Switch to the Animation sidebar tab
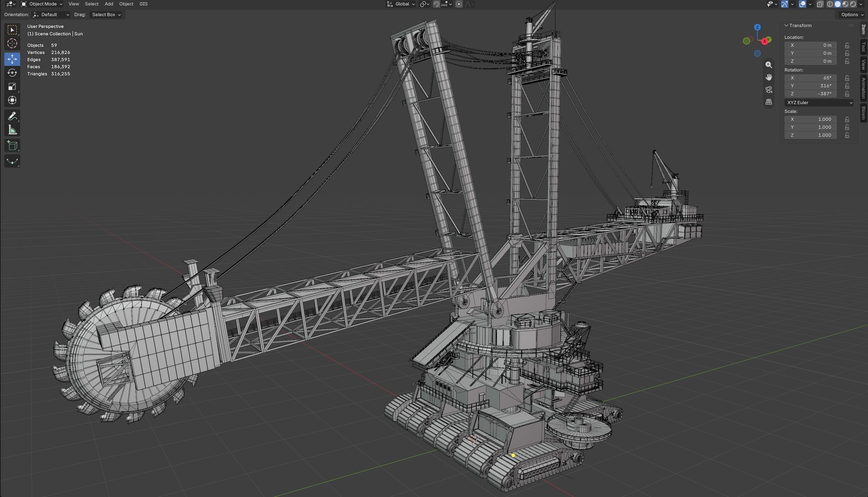The height and width of the screenshot is (497, 868). [x=863, y=88]
